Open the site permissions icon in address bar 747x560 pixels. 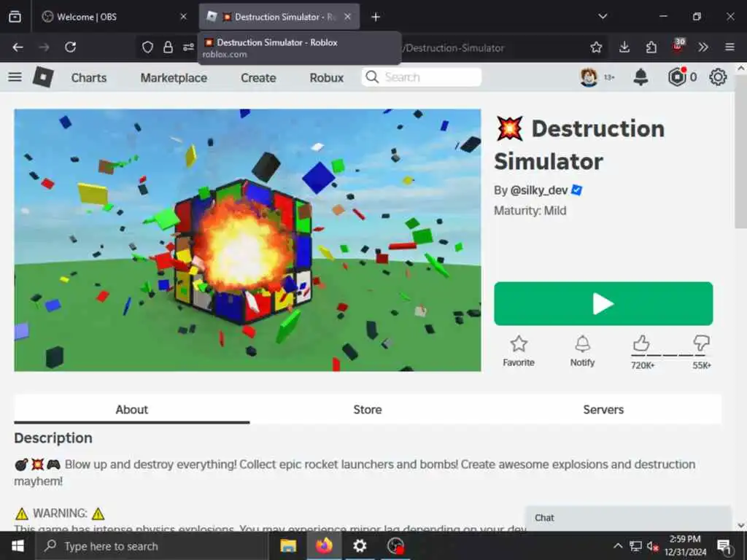click(188, 47)
